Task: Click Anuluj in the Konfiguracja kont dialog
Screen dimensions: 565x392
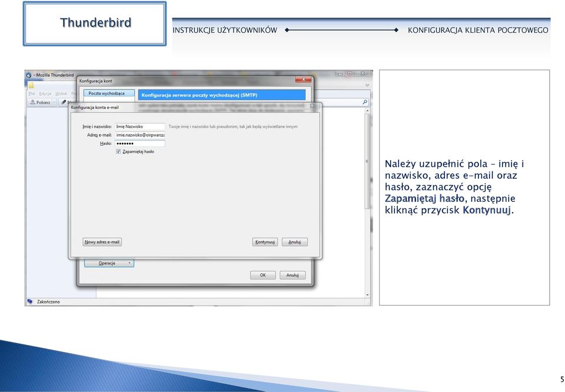Action: pyautogui.click(x=293, y=275)
